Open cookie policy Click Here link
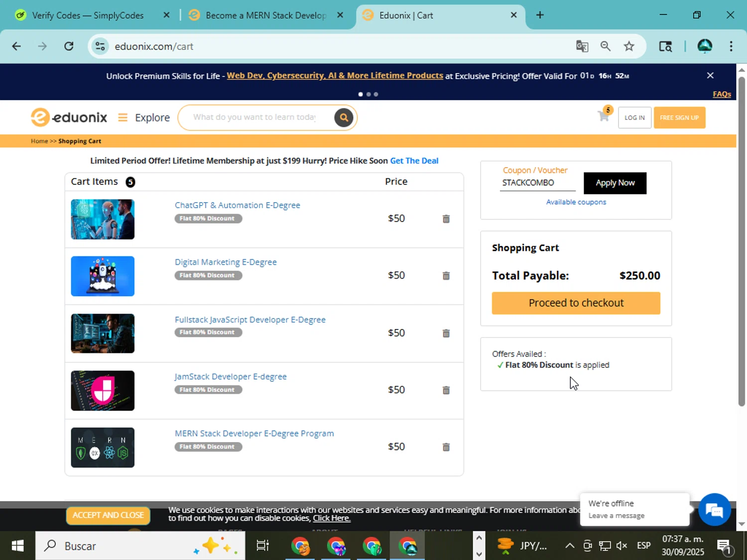Image resolution: width=747 pixels, height=560 pixels. tap(332, 518)
